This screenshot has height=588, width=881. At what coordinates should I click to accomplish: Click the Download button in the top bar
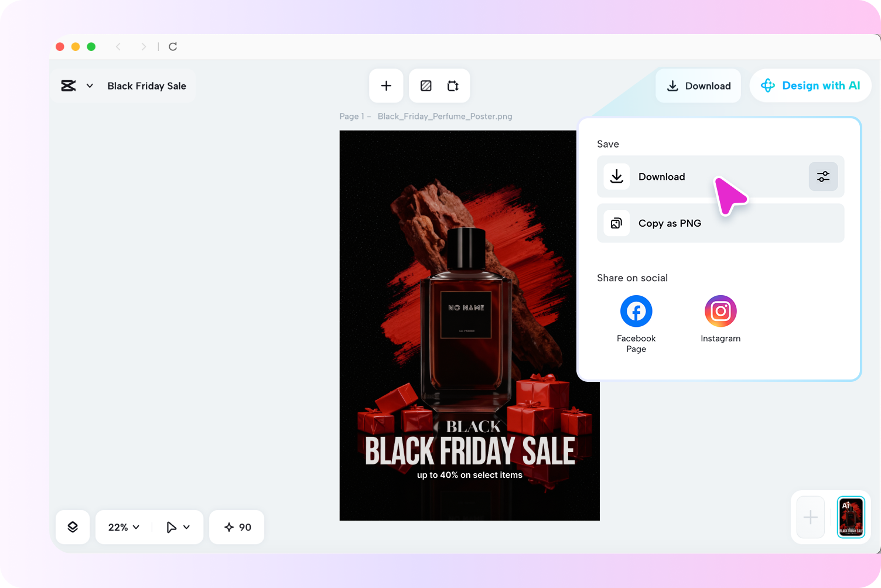point(698,86)
